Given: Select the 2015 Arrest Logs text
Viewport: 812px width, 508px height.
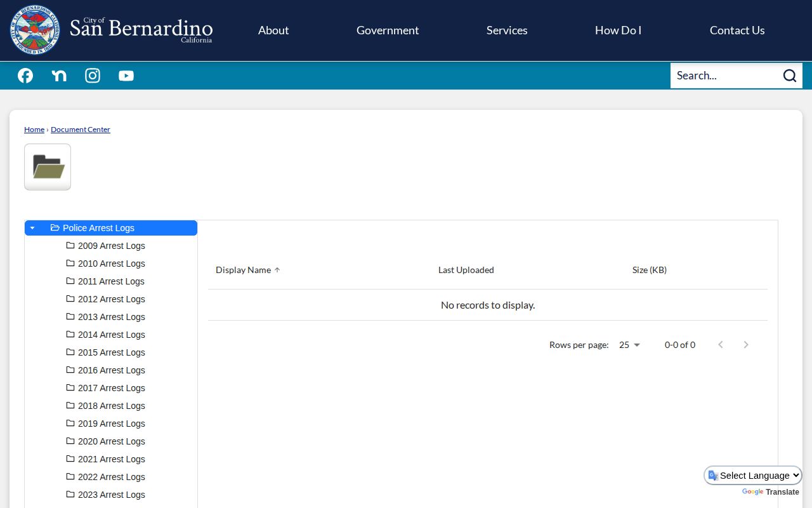Looking at the screenshot, I should [112, 352].
